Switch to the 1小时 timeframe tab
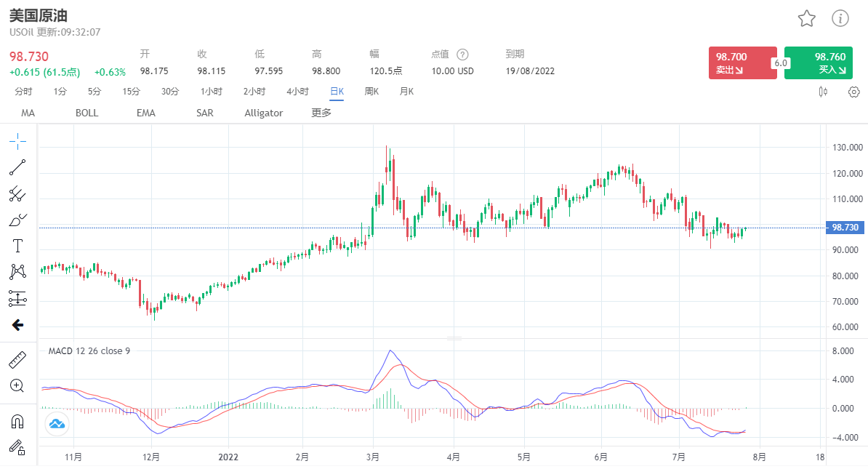 [x=212, y=92]
